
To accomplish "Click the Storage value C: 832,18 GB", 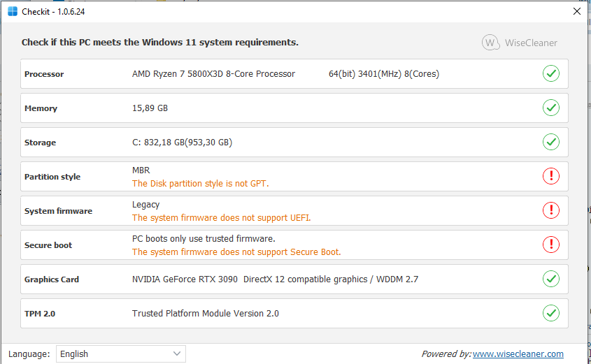I will coord(182,143).
